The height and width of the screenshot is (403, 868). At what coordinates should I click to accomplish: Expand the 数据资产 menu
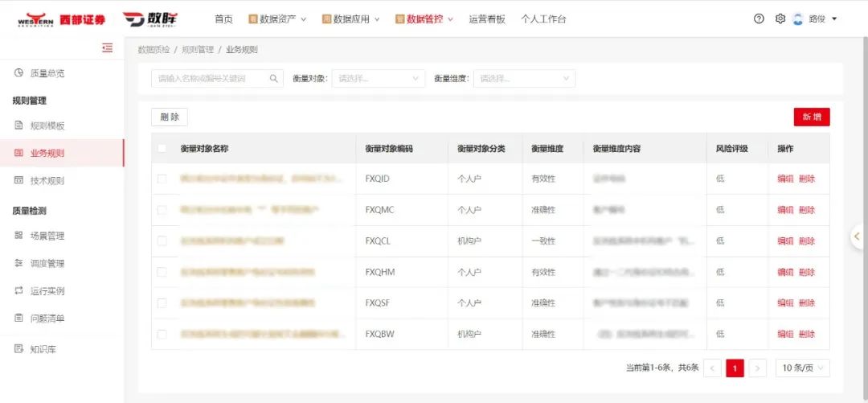tap(277, 19)
